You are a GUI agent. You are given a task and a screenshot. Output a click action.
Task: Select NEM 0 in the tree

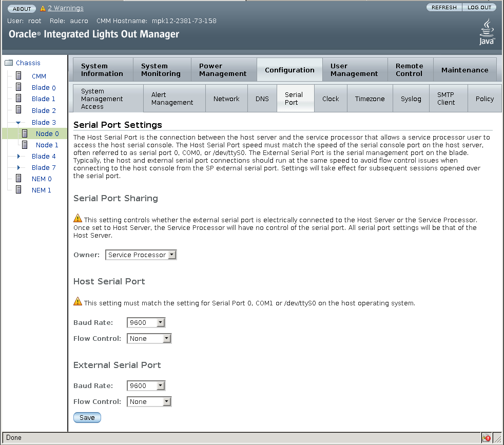click(x=42, y=179)
